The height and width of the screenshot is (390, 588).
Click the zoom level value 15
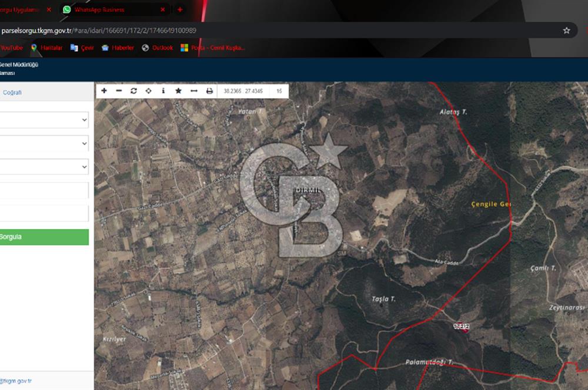pyautogui.click(x=279, y=91)
